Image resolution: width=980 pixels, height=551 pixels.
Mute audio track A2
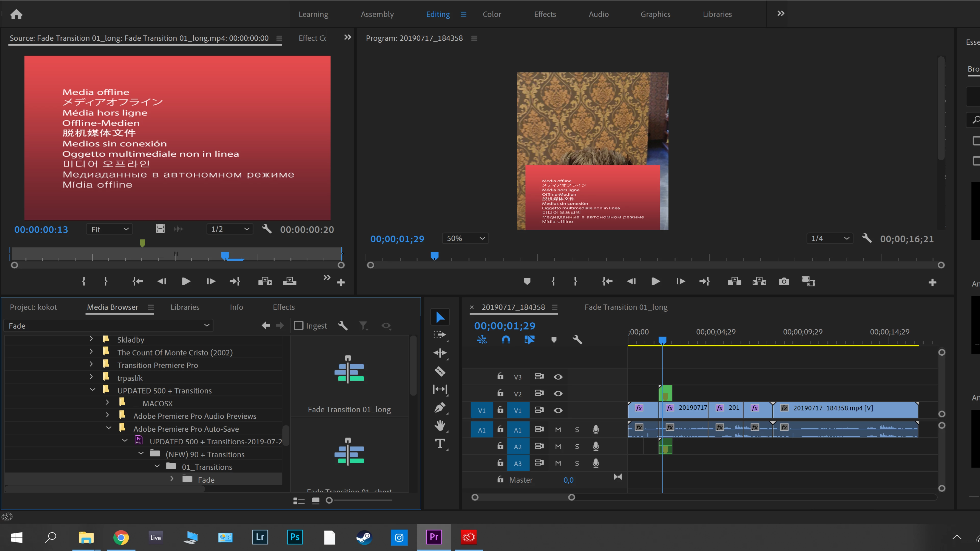click(558, 446)
